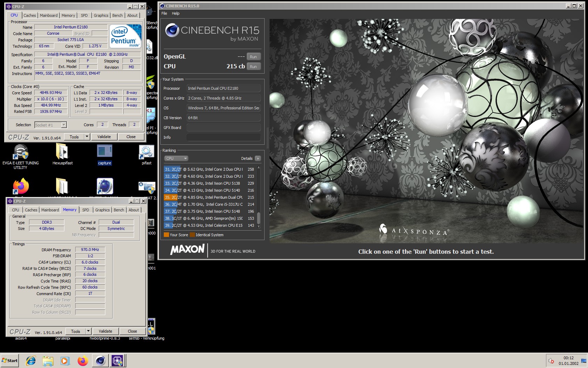Select ranking row 31 Core 2 Duo 5.62 GHz
Screen dimensions: 588x368
(210, 169)
